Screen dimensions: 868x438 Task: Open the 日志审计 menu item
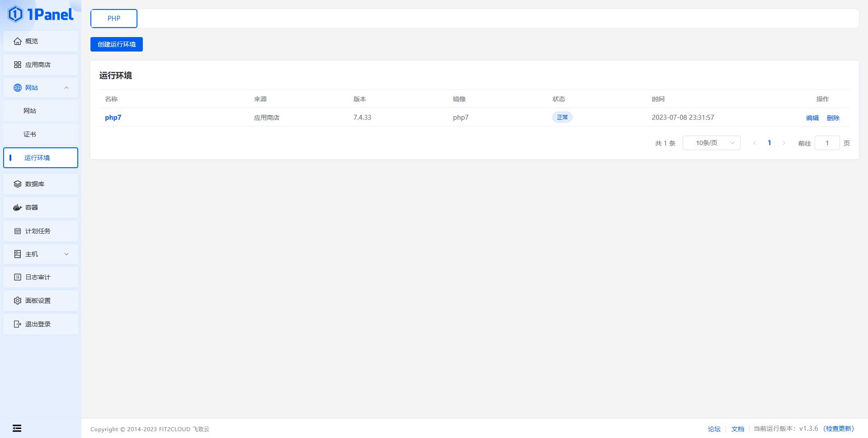41,277
